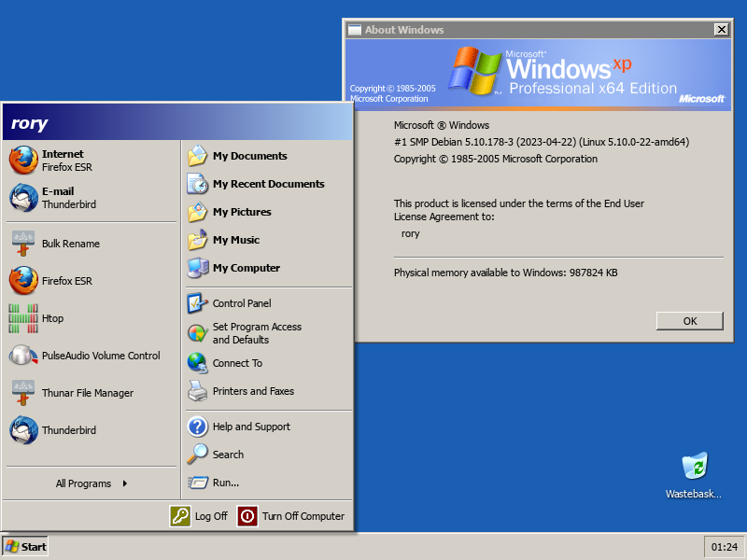Click the My Music label text
This screenshot has width=747, height=560.
[x=236, y=240]
